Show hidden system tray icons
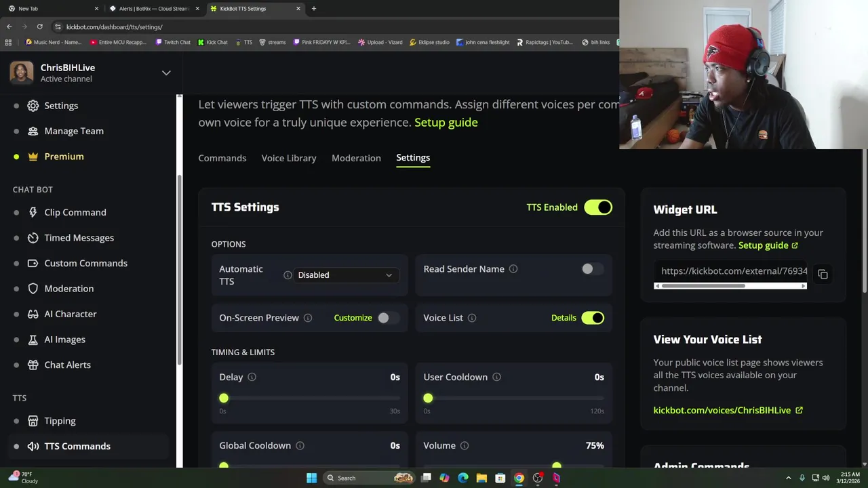868x488 pixels. click(789, 478)
